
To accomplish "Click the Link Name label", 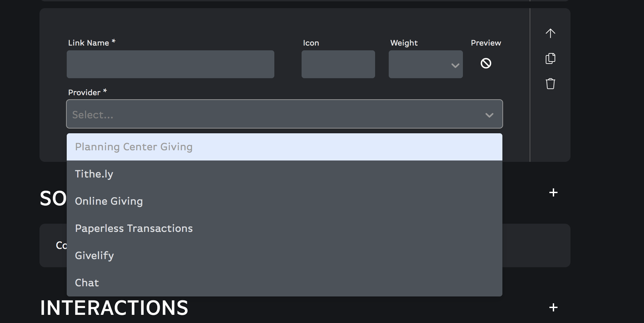I will 92,42.
